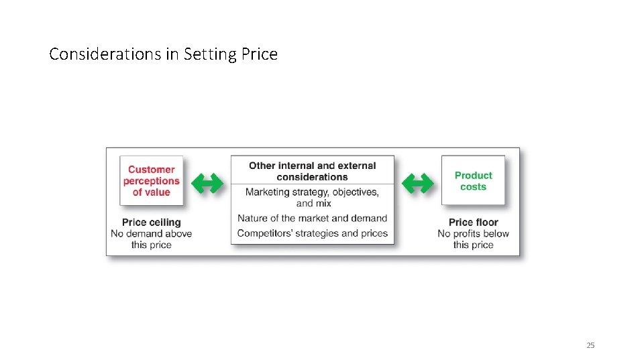
Task: Click the Marketing strategy, objectives text line
Action: (x=312, y=192)
